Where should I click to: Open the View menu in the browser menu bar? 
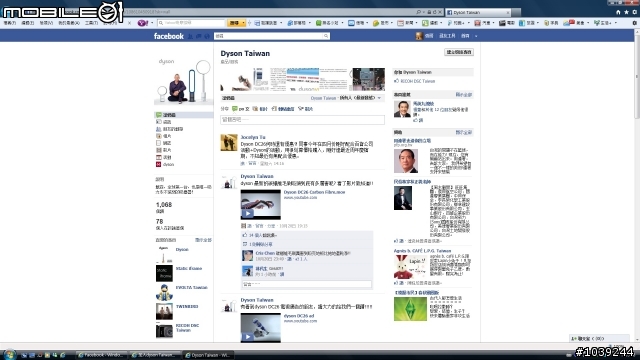(x=46, y=23)
